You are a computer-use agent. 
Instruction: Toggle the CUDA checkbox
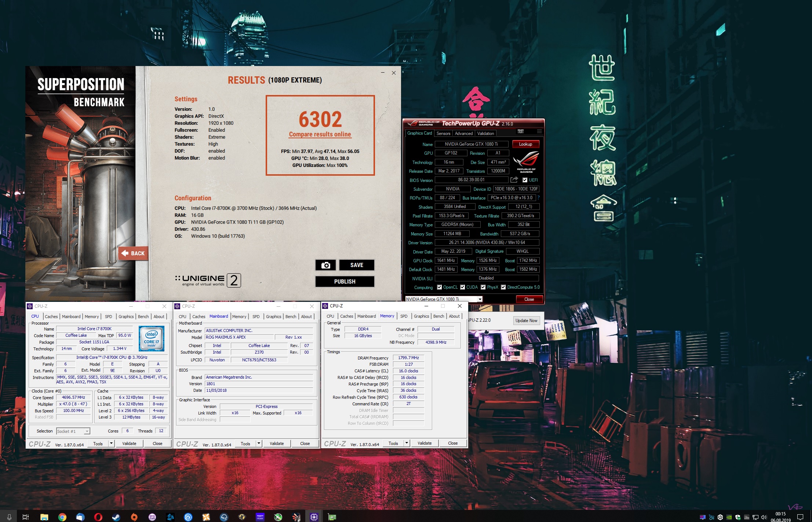pos(463,287)
